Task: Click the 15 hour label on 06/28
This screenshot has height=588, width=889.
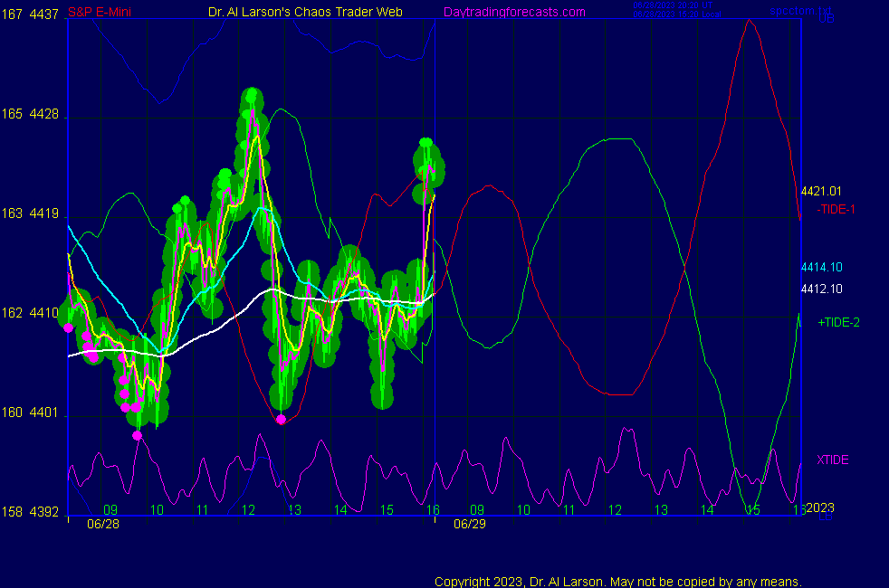Action: pyautogui.click(x=387, y=510)
